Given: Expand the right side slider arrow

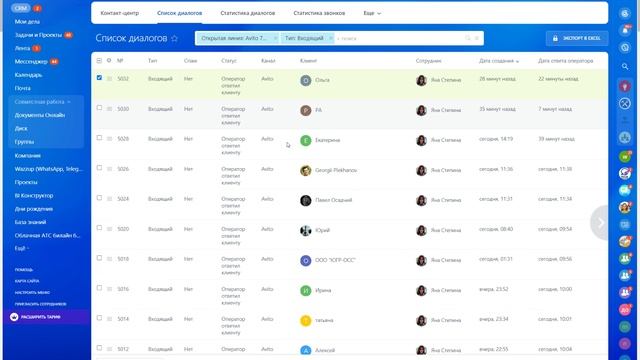Looking at the screenshot, I should pos(600,222).
